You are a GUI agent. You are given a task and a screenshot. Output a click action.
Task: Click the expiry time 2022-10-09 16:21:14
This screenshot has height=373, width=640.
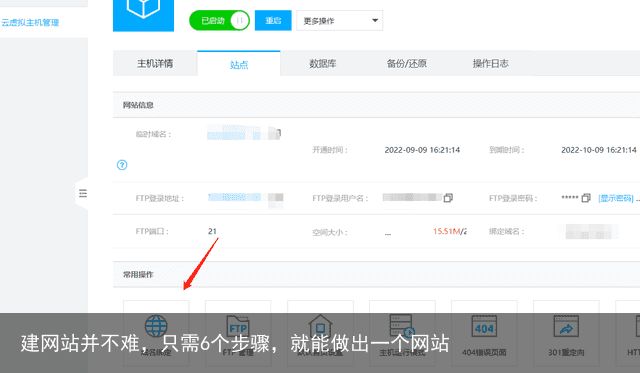point(599,150)
